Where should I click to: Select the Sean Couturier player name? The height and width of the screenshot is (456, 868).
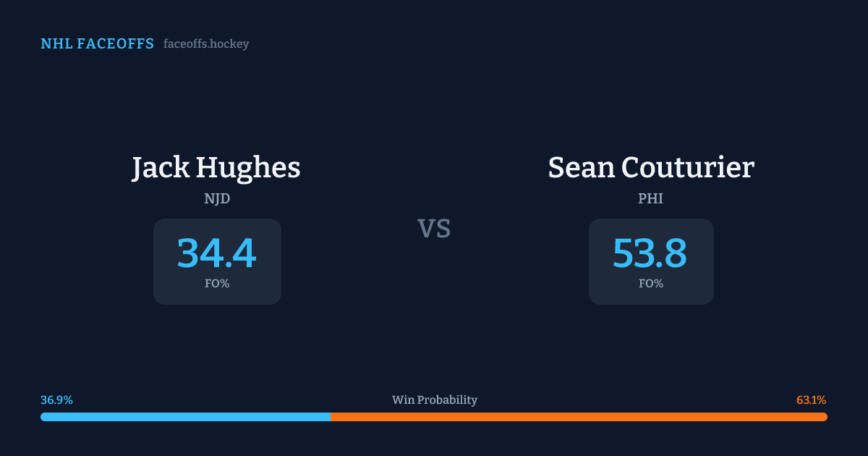tap(651, 168)
